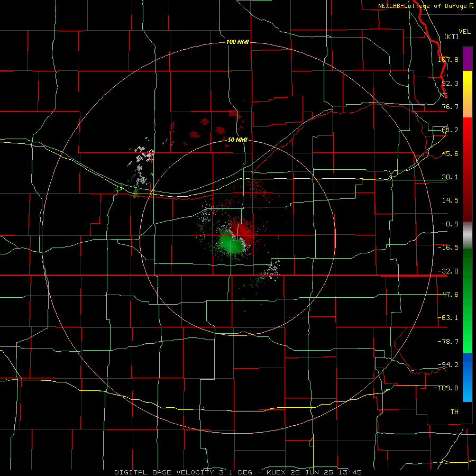Select the -16.5 scale value
This screenshot has width=476, height=476.
coord(448,248)
